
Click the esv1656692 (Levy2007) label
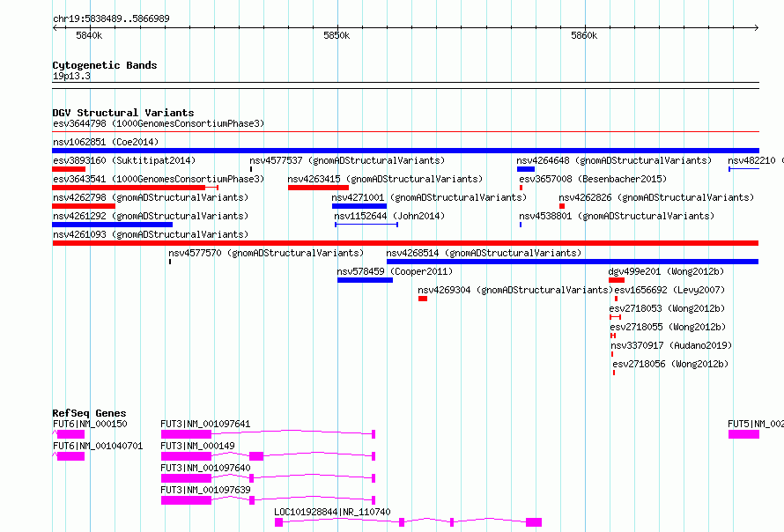click(669, 290)
